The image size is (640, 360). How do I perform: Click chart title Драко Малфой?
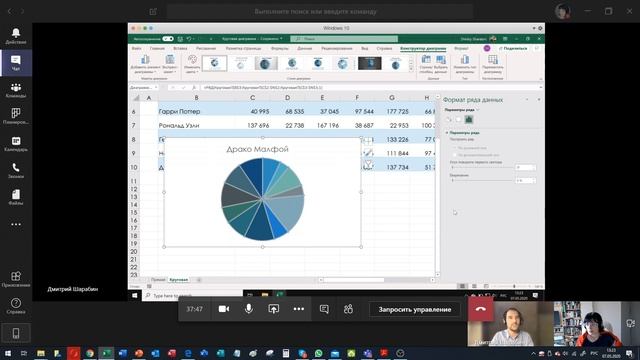[x=258, y=149]
